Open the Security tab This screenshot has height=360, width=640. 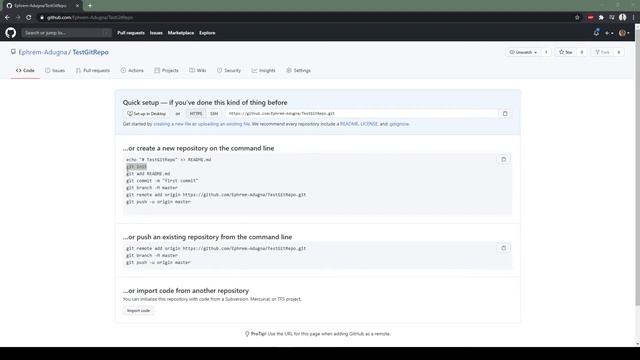click(x=229, y=71)
